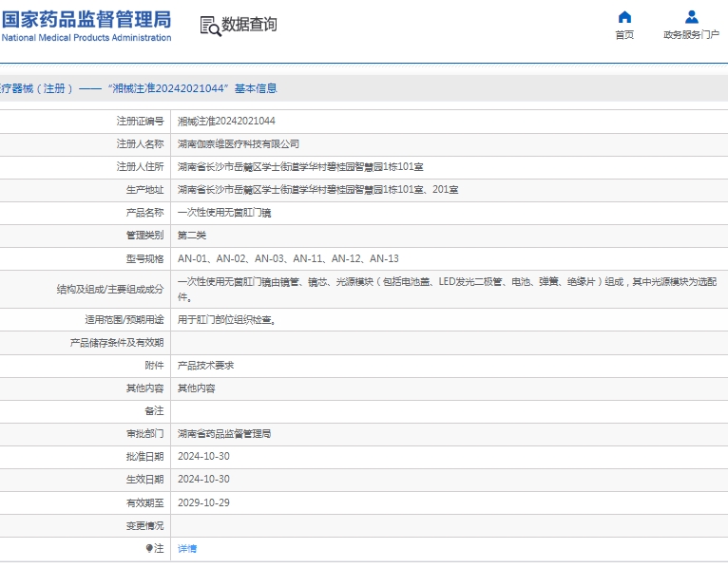Select registration number 湘械注准20242021044 value

226,122
